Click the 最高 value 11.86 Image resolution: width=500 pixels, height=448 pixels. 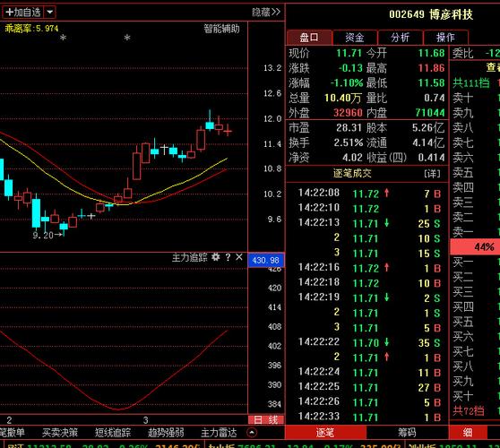(x=431, y=68)
